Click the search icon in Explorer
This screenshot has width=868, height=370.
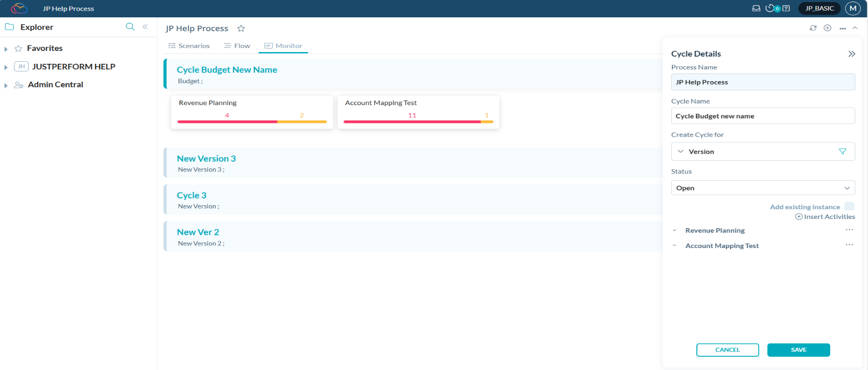point(130,27)
